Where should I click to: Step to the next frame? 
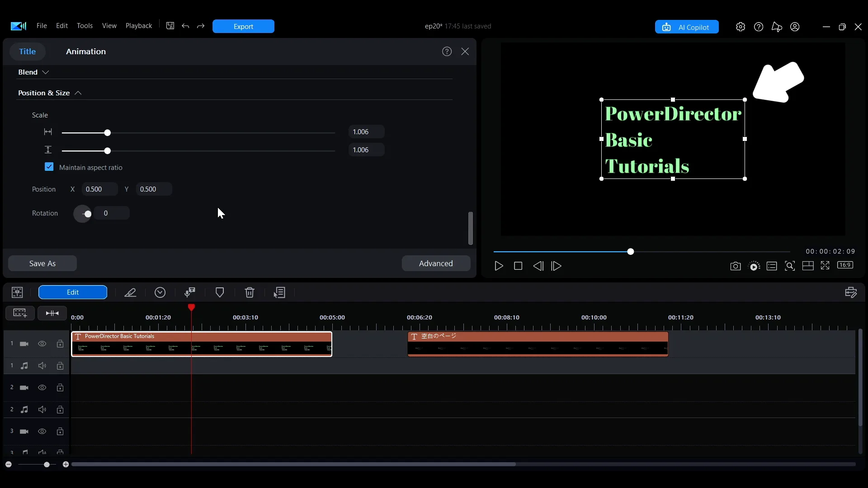click(557, 266)
